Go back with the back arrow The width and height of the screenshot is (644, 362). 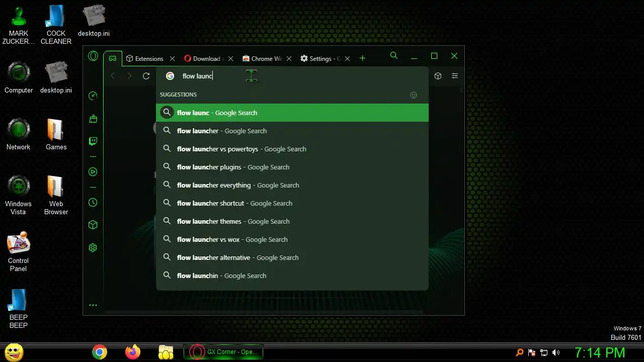(113, 76)
